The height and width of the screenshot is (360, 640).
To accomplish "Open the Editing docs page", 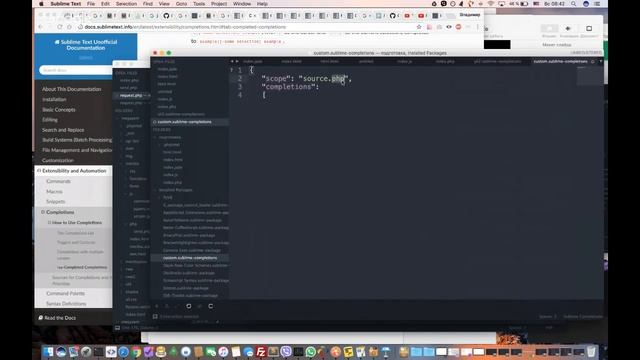I will pyautogui.click(x=50, y=120).
